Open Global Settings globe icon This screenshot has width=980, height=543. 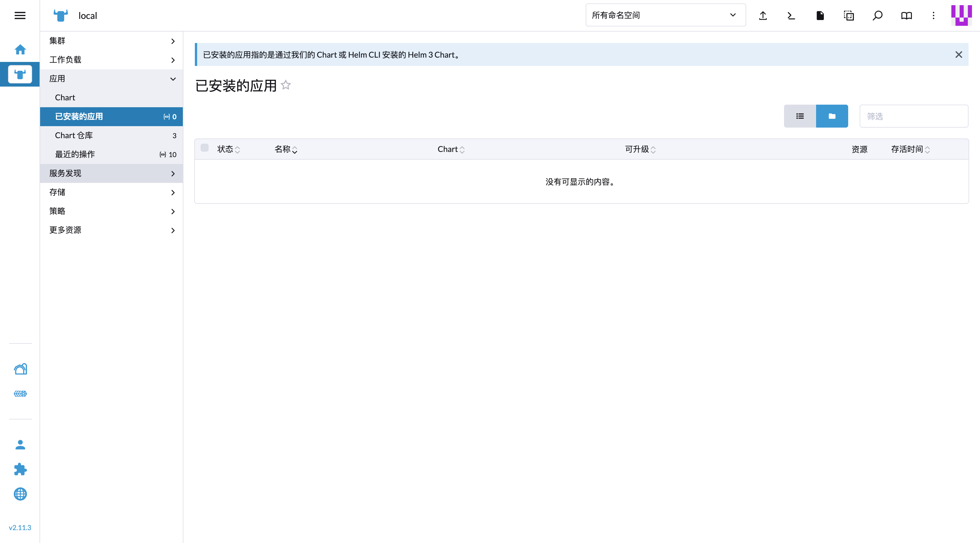click(x=20, y=494)
